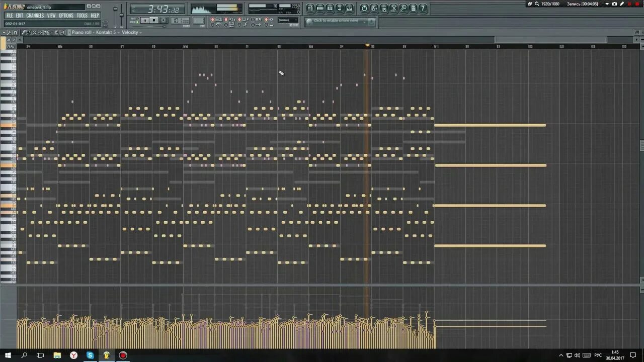Toggle the wait for input switch
Screen dimensions: 644x362
[x=229, y=25]
